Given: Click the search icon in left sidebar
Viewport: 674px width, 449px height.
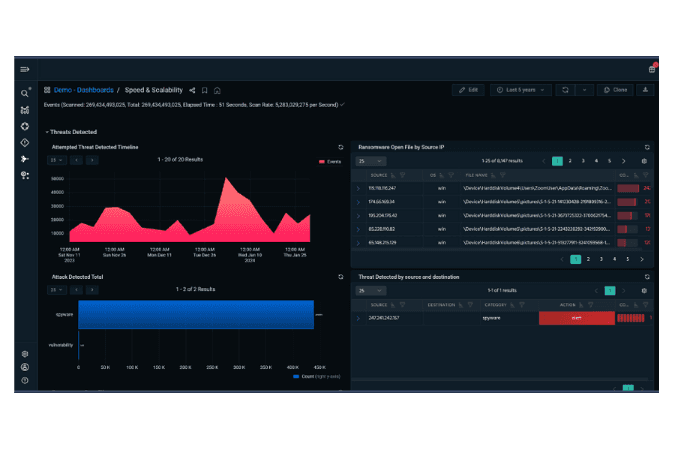Looking at the screenshot, I should click(25, 93).
